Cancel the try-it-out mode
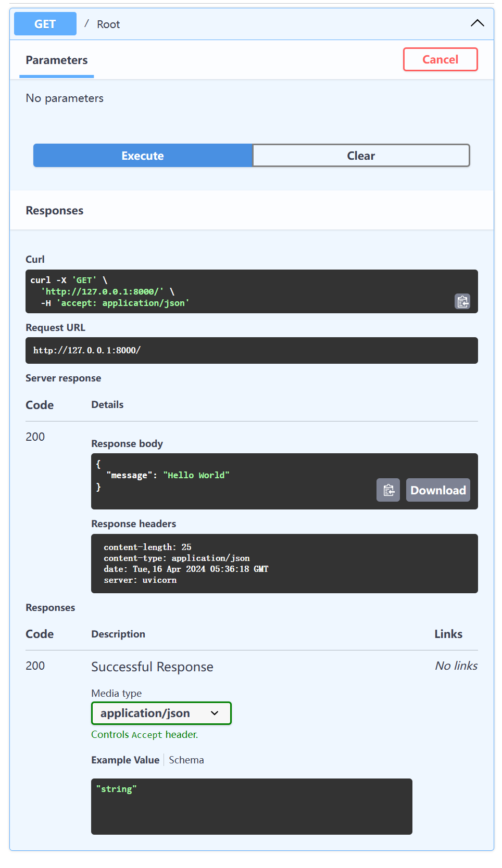 pos(440,59)
